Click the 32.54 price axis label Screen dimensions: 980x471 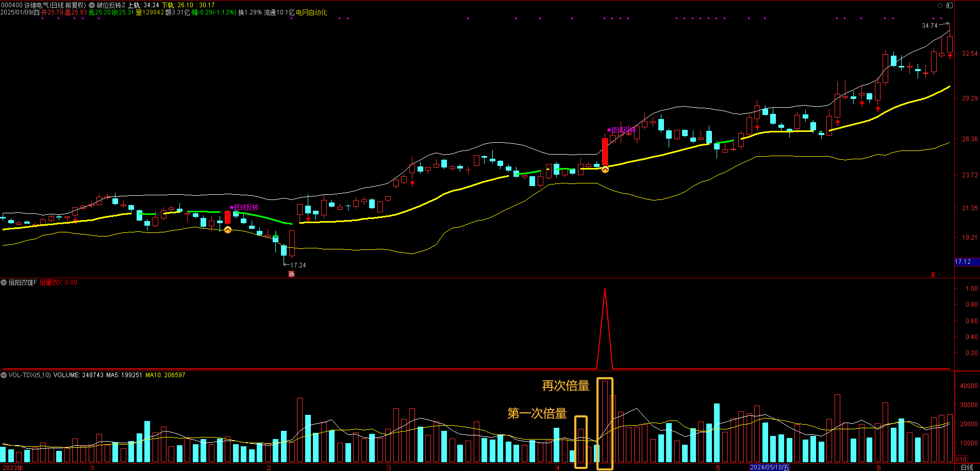click(x=970, y=54)
